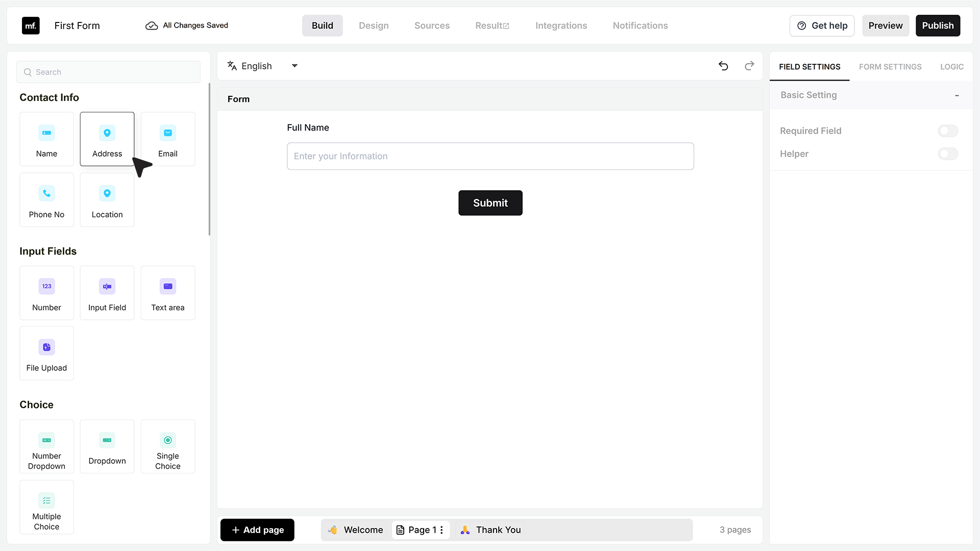Switch to the Build tab
The height and width of the screenshot is (551, 980).
pyautogui.click(x=323, y=26)
